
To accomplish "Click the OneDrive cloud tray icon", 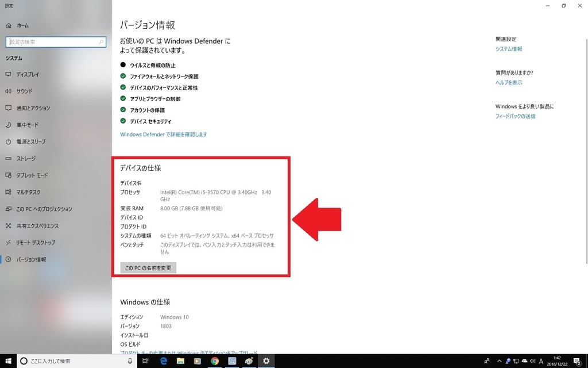I will 524,361.
